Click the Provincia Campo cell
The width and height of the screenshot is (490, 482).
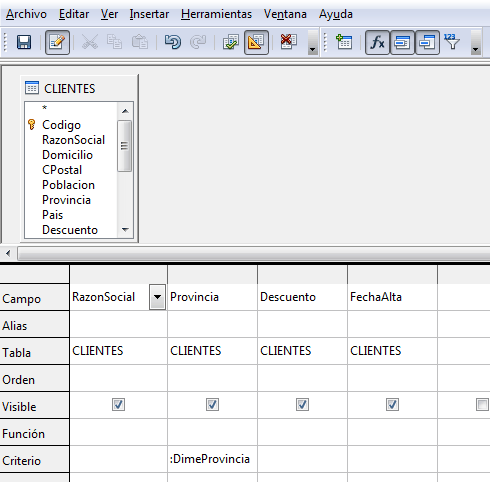[212, 297]
